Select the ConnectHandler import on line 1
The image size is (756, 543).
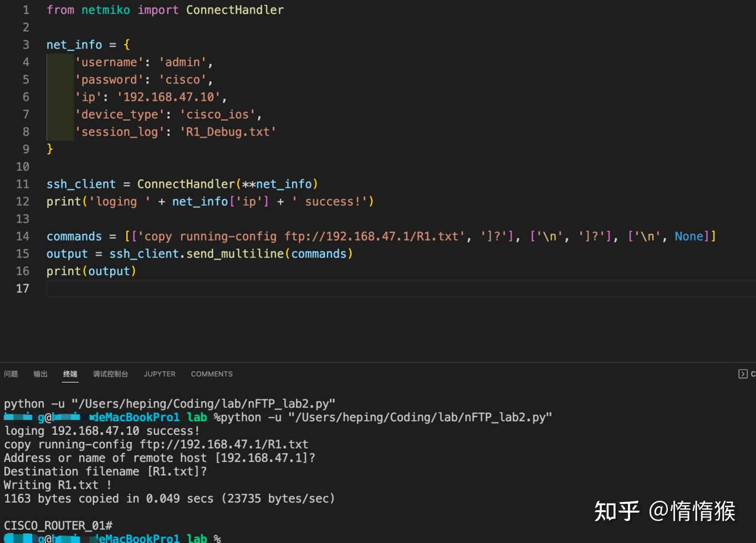(x=235, y=9)
